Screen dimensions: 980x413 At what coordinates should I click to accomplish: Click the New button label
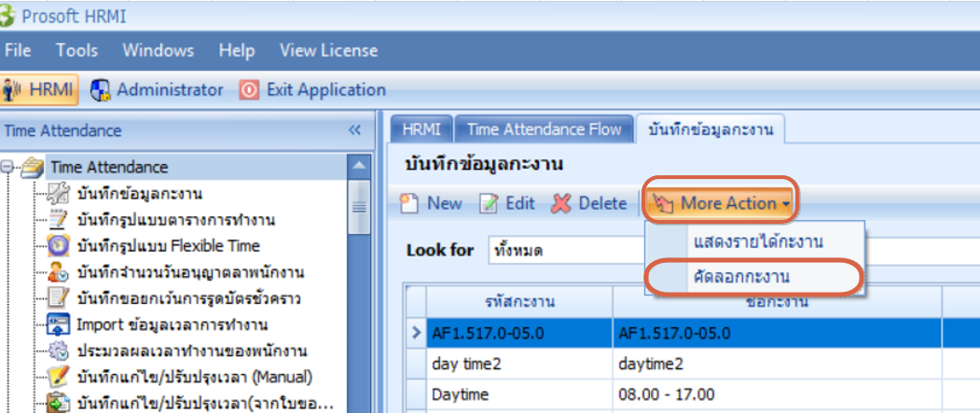pyautogui.click(x=445, y=203)
